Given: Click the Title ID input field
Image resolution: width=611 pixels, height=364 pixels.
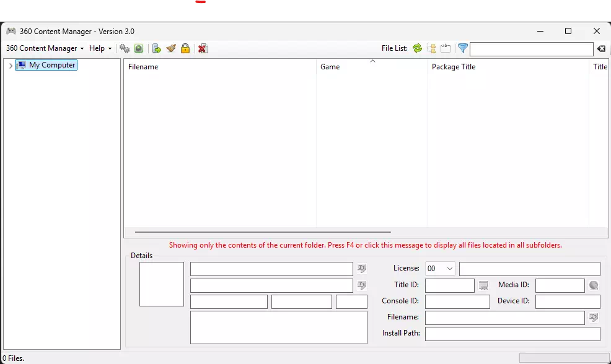Looking at the screenshot, I should coord(450,285).
